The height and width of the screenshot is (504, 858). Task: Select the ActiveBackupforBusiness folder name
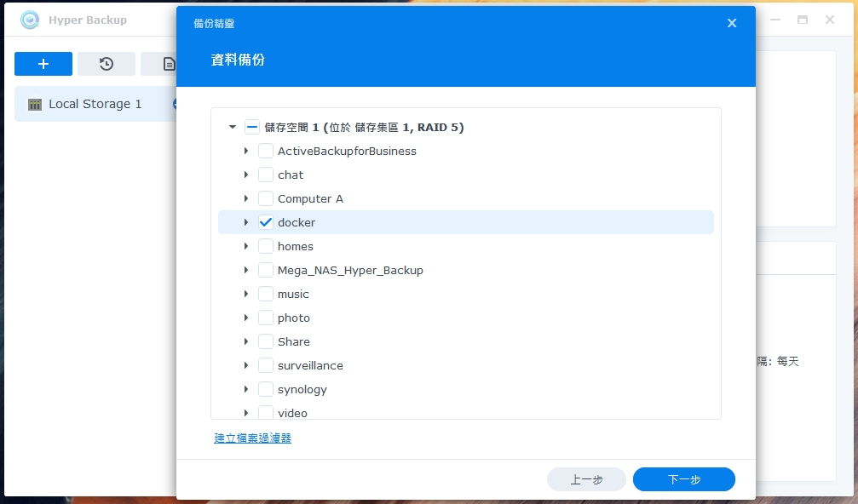coord(347,151)
